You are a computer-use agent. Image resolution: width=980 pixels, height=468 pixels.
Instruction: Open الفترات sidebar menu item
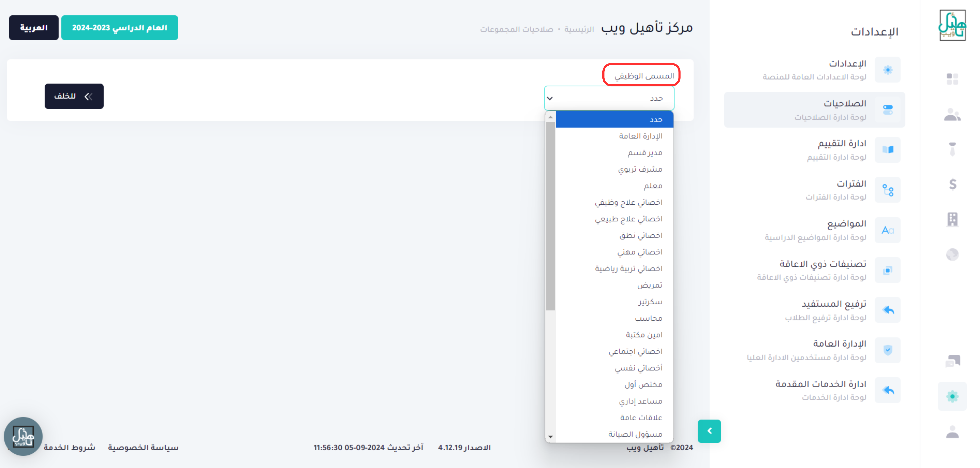coord(814,190)
